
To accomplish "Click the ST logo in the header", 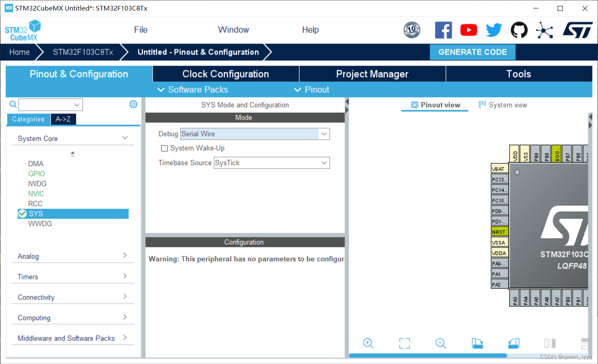I will tap(577, 30).
